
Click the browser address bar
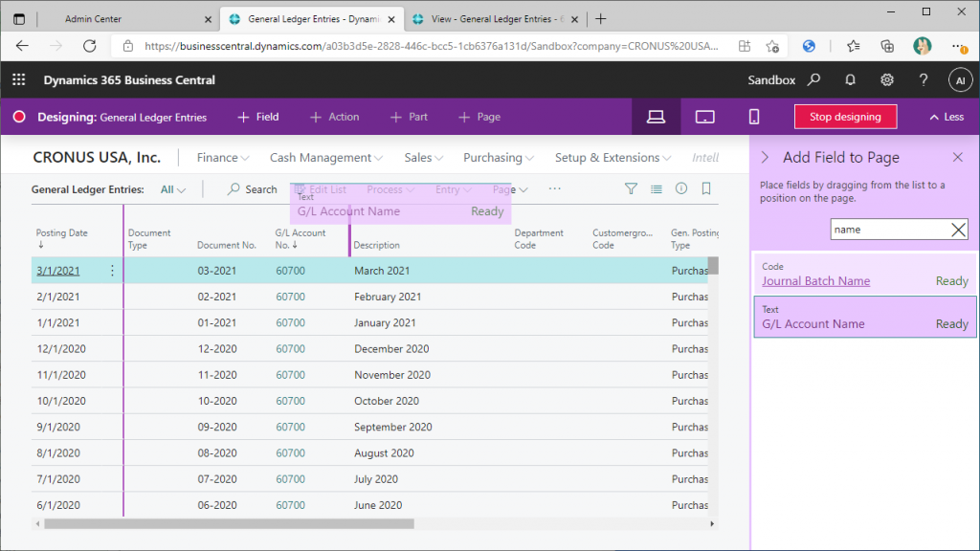point(431,46)
